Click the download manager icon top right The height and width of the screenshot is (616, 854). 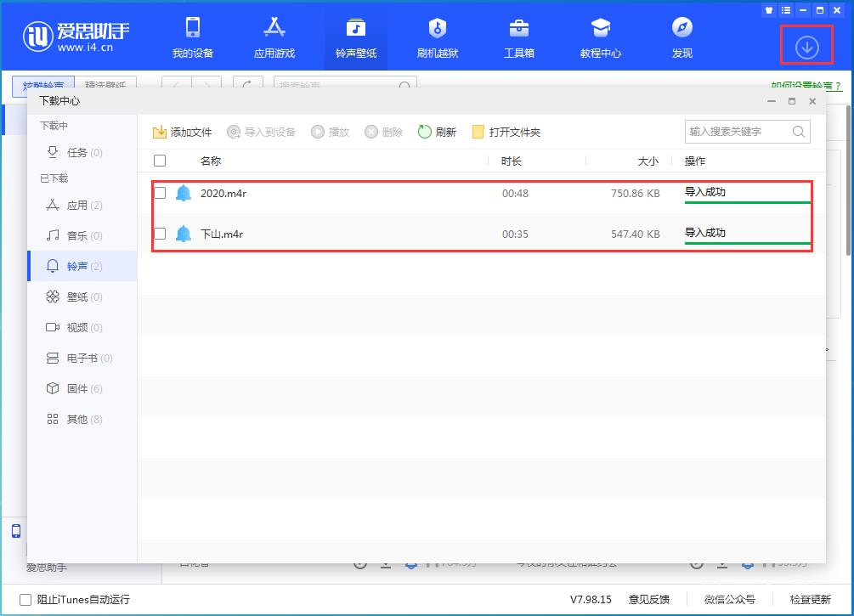pyautogui.click(x=806, y=45)
